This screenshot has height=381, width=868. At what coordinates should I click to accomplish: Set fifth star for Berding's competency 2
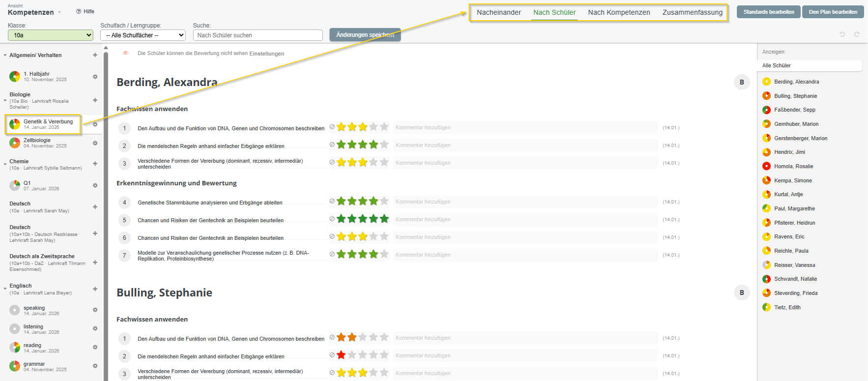click(x=384, y=145)
